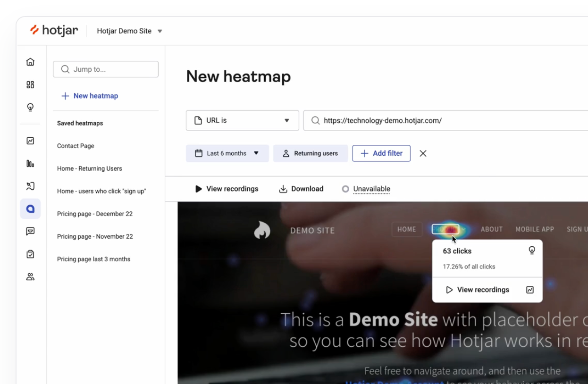Viewport: 588px width, 384px height.
Task: Open the surveys clipboard icon in the sidebar
Action: pyautogui.click(x=30, y=254)
